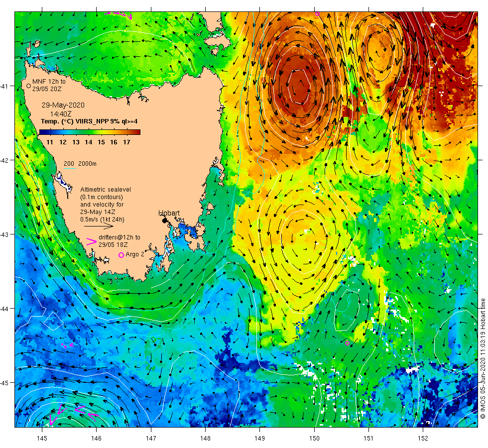
Task: Click the longitude 152 axis label
Action: tap(423, 439)
